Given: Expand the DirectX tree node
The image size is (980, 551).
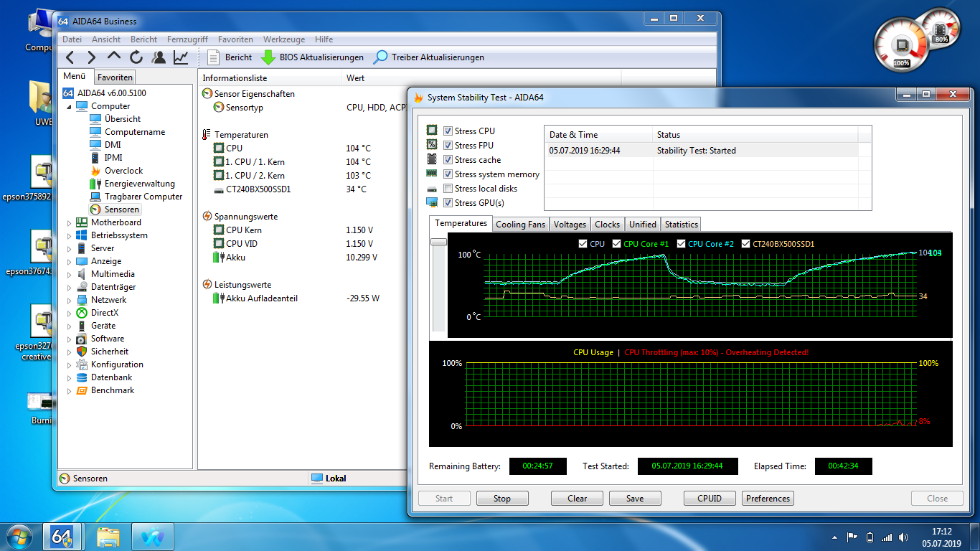Looking at the screenshot, I should pos(70,313).
